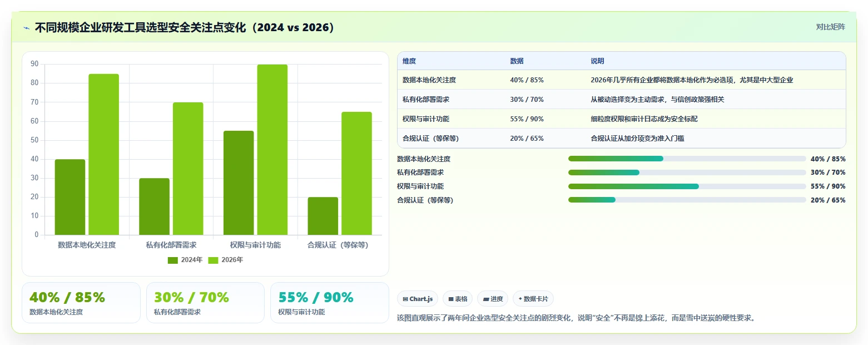Click table value 40% / 85%
The height and width of the screenshot is (345, 868).
527,80
